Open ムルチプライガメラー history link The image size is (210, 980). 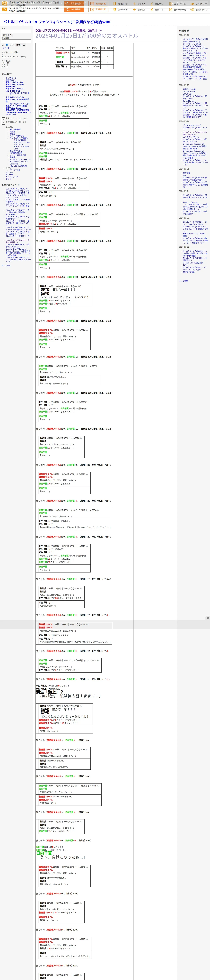tap(192, 137)
